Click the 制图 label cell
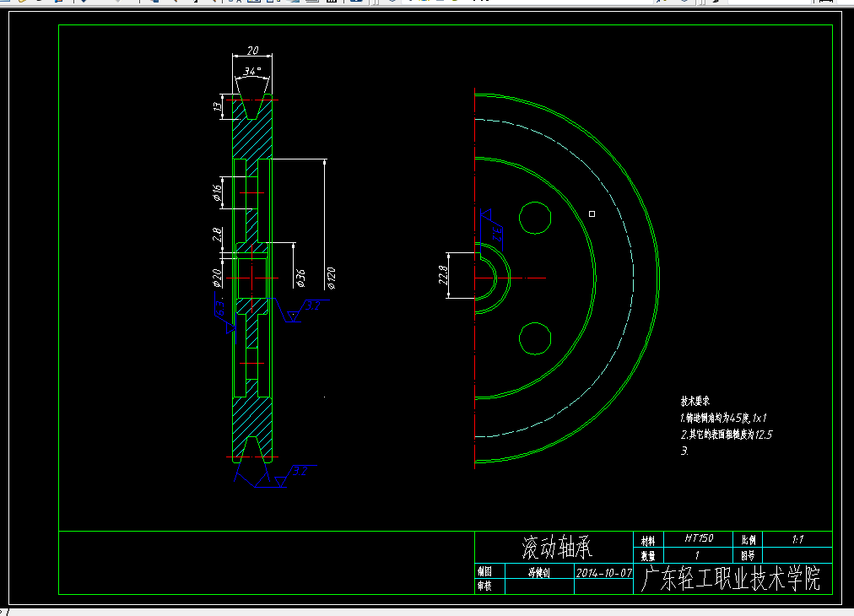The height and width of the screenshot is (616, 854). 484,571
